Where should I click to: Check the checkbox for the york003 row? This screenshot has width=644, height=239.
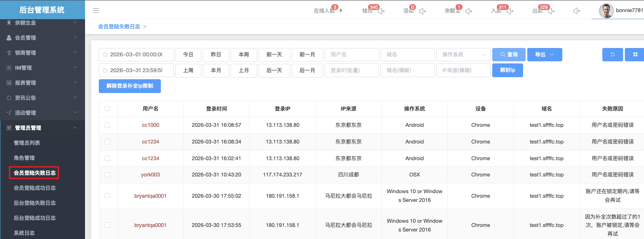(x=108, y=175)
